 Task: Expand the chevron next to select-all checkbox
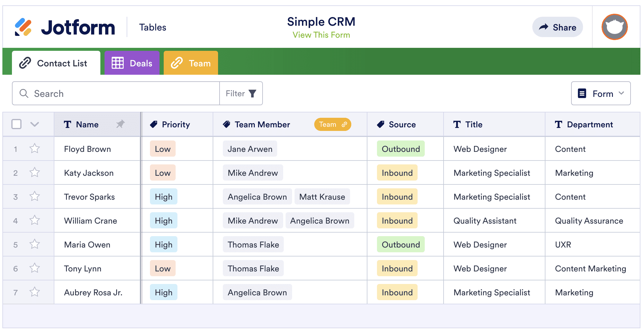pyautogui.click(x=35, y=124)
